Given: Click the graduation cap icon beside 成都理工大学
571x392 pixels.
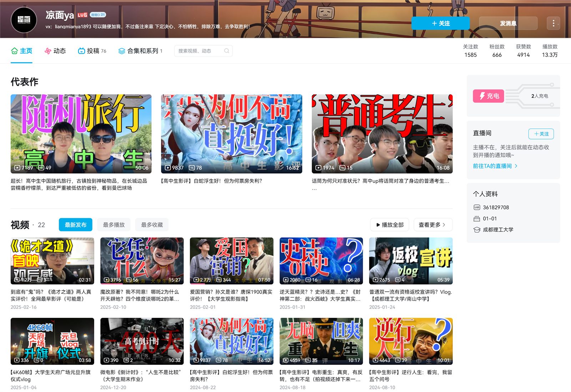Looking at the screenshot, I should [477, 230].
